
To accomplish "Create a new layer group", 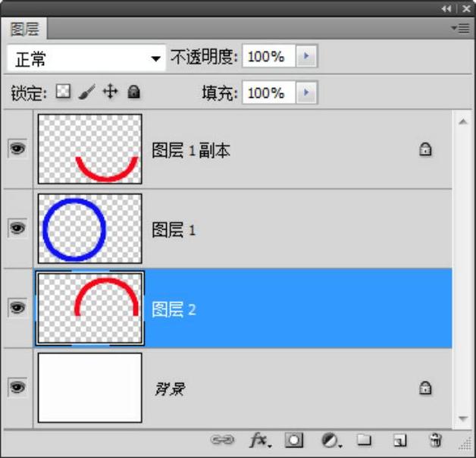I will pyautogui.click(x=365, y=440).
